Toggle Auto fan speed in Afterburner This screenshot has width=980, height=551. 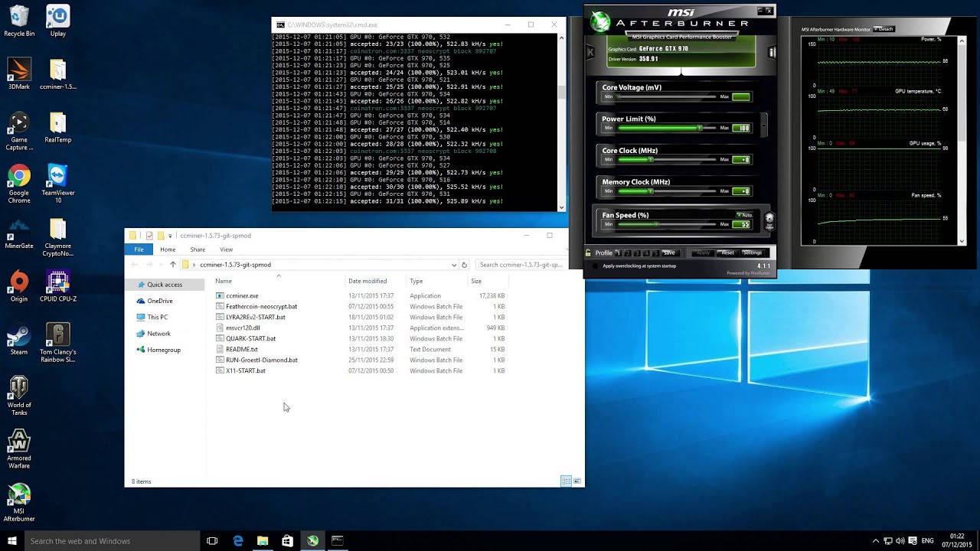744,215
